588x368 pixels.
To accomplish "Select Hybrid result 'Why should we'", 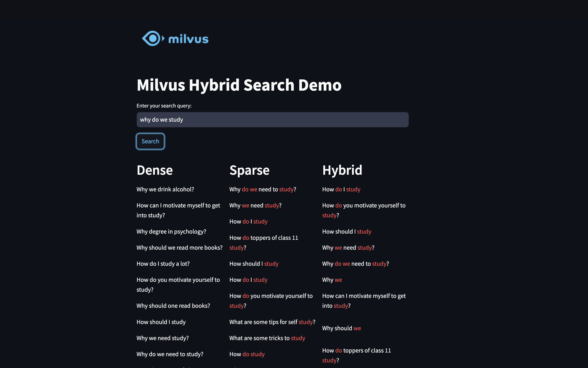I will 342,328.
